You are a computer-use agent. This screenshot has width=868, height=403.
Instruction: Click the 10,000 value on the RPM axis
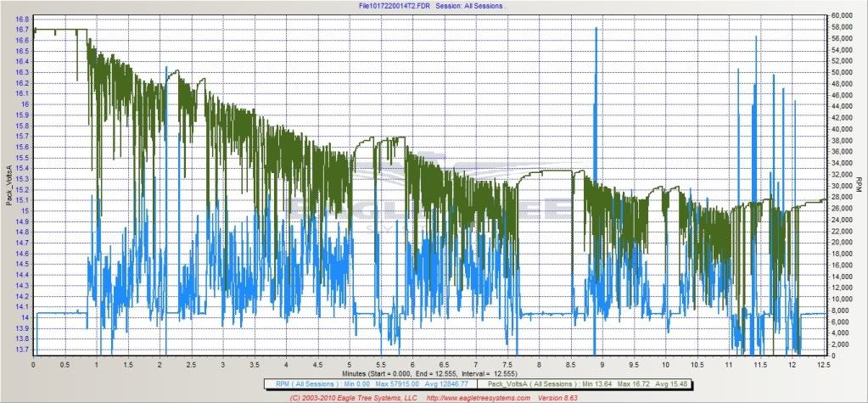coord(841,299)
